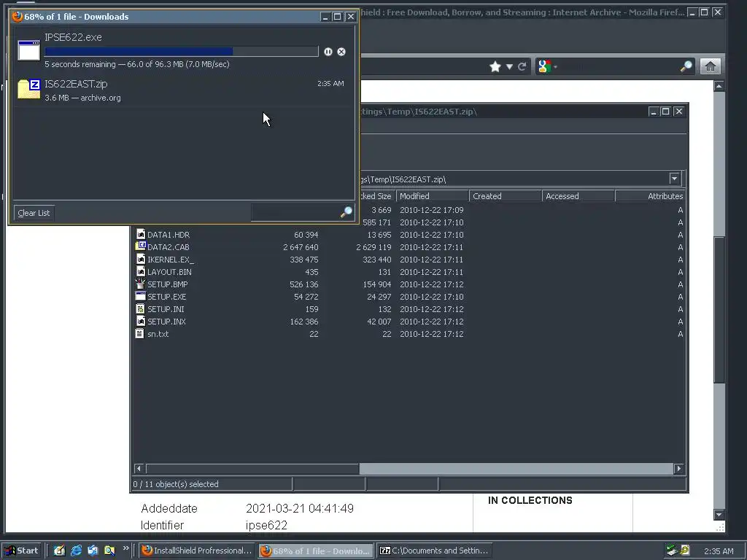This screenshot has height=560, width=747.
Task: Bookmark this page with the star icon
Action: point(495,66)
